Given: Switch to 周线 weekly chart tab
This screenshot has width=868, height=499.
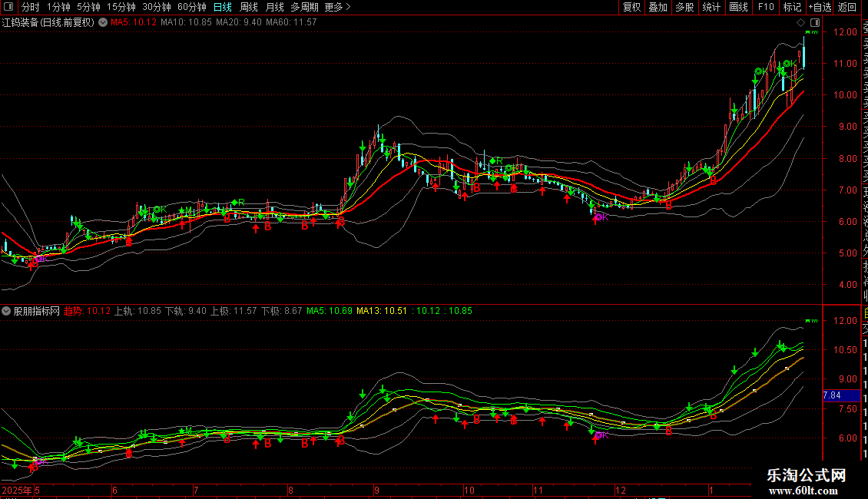Looking at the screenshot, I should click(249, 7).
